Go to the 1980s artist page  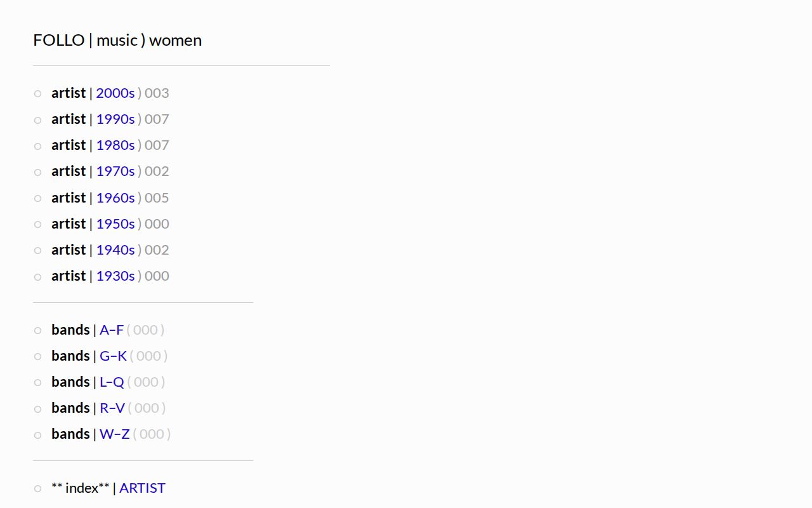pyautogui.click(x=115, y=145)
